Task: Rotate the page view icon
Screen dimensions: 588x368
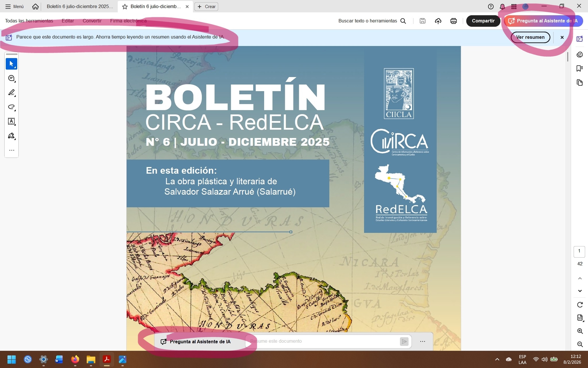Action: pyautogui.click(x=580, y=305)
